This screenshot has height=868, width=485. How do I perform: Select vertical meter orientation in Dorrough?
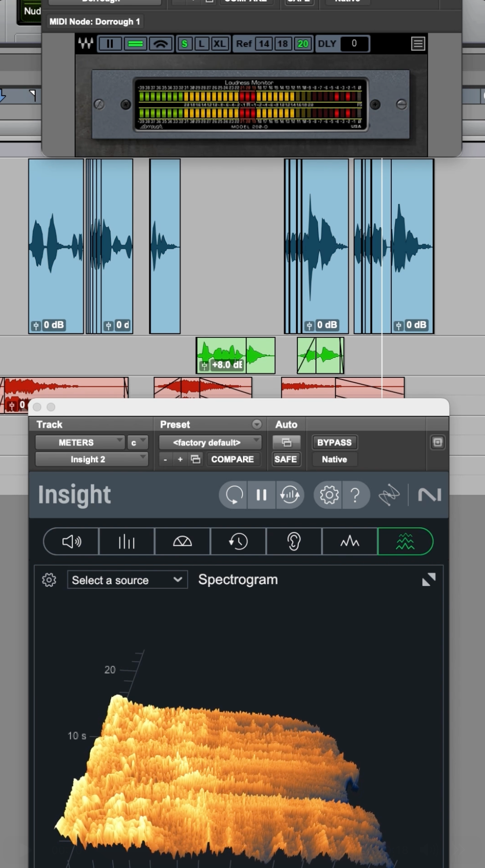pyautogui.click(x=110, y=44)
